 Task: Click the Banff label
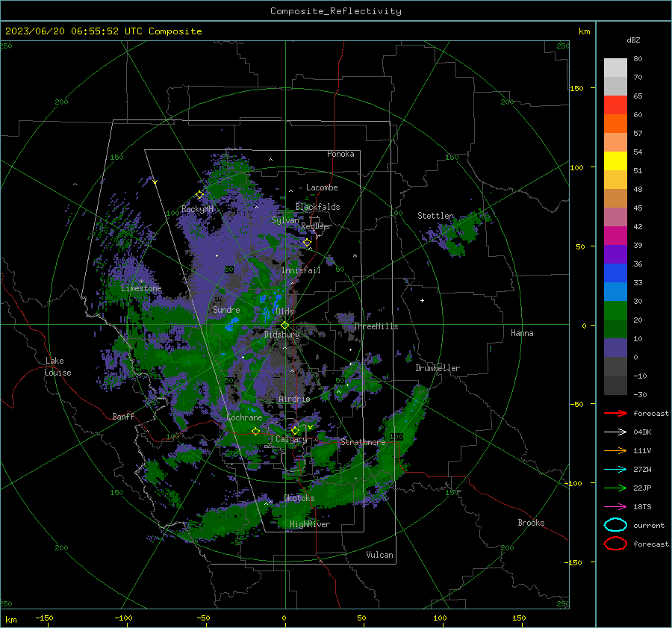coord(123,417)
